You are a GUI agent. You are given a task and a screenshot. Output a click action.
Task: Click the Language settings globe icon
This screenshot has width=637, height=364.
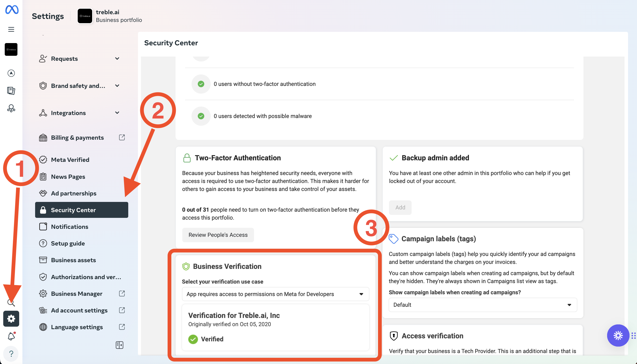[x=43, y=327]
